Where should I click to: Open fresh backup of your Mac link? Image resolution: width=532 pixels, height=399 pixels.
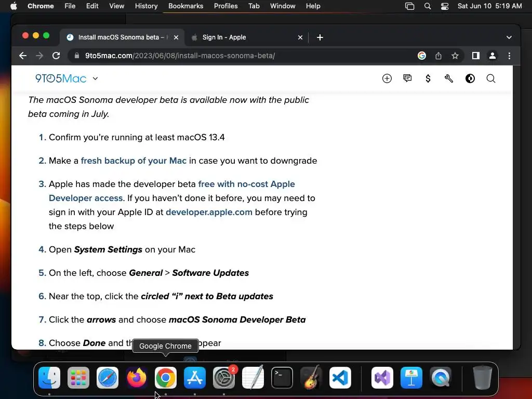click(x=134, y=161)
